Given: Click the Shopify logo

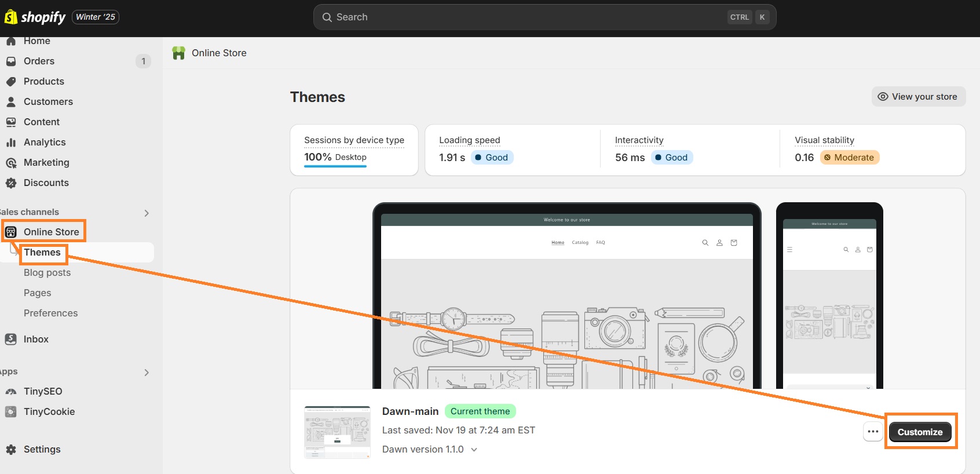Looking at the screenshot, I should pos(35,17).
